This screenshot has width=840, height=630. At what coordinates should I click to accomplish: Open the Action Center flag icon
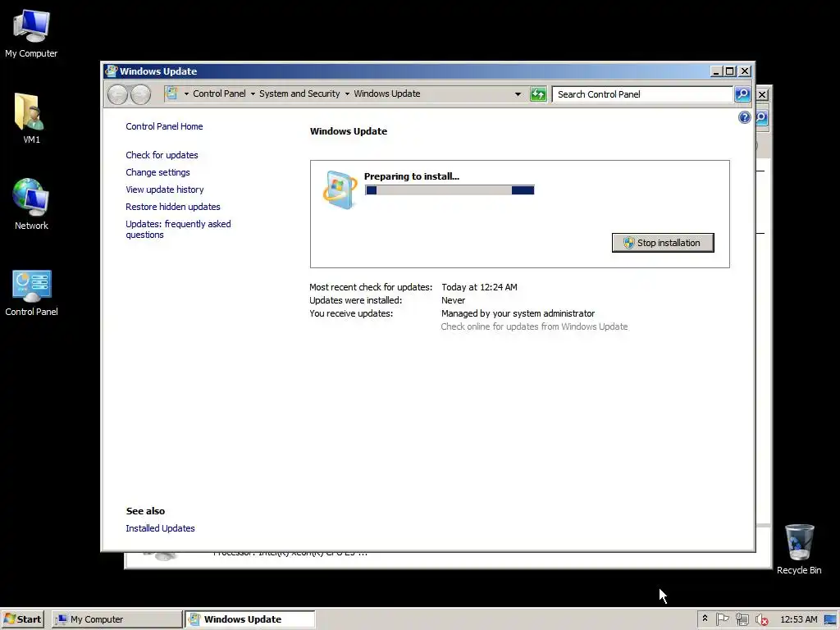coord(722,619)
